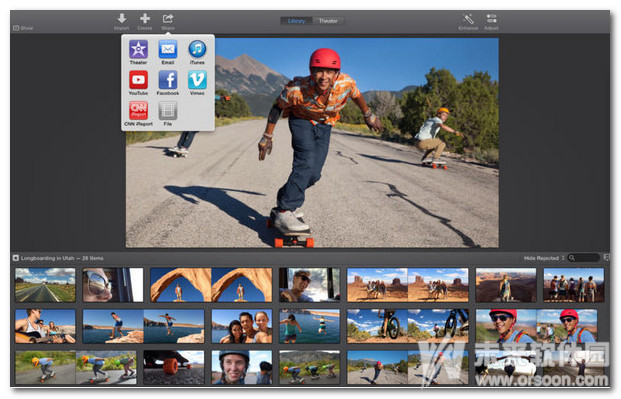621x399 pixels.
Task: Select the man leaping off rock clip
Action: tap(143, 326)
